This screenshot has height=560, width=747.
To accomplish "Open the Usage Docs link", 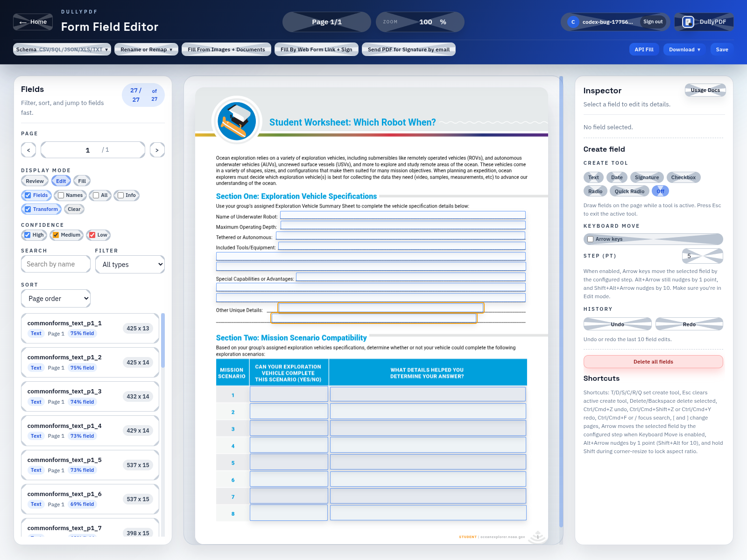I will tap(705, 90).
